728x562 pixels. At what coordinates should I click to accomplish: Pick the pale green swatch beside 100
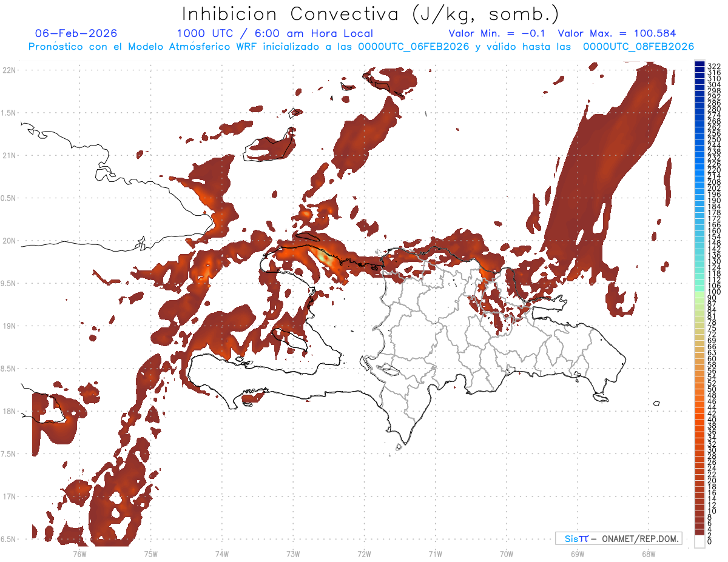click(x=700, y=294)
